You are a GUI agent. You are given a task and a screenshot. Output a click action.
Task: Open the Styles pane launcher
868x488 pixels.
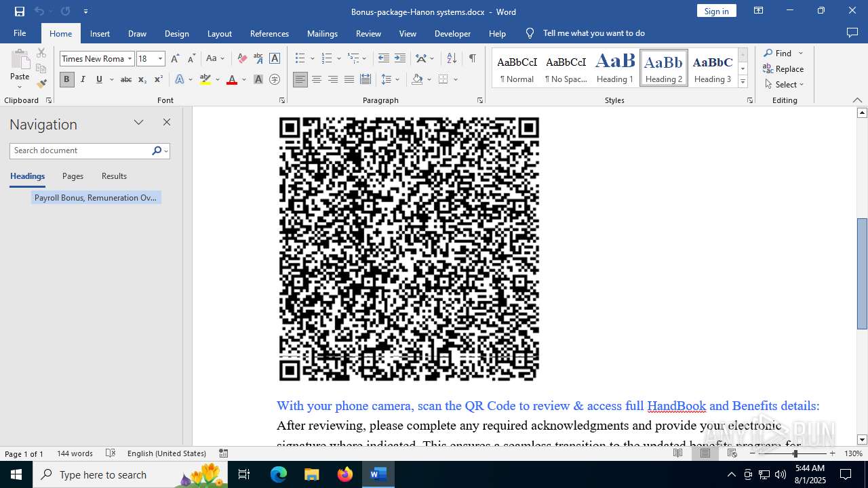click(x=750, y=100)
